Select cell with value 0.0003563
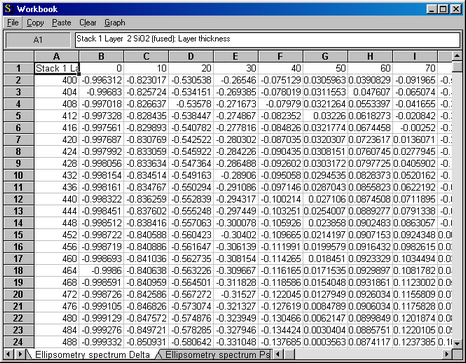466x363 pixels. click(x=325, y=342)
